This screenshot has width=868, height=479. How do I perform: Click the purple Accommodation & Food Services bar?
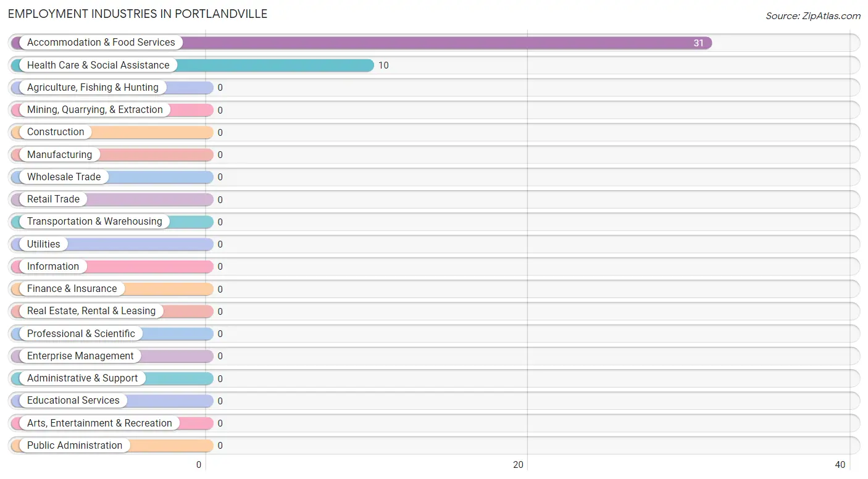tap(362, 43)
